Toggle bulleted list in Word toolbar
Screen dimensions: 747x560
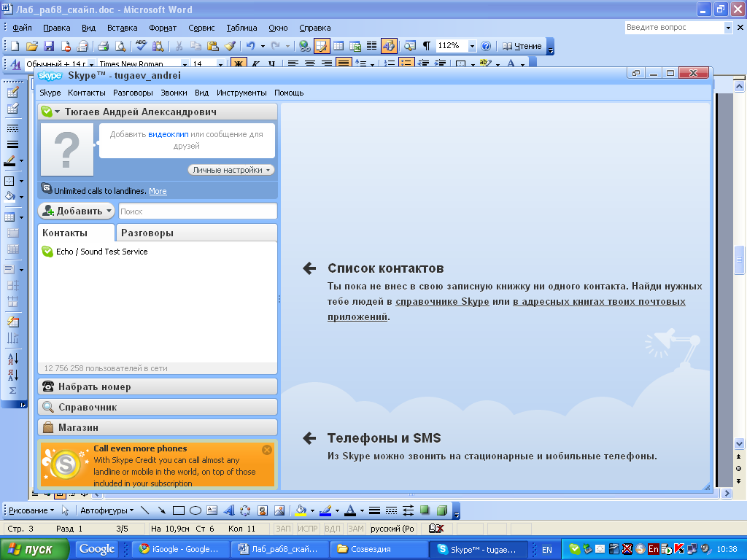coord(406,63)
